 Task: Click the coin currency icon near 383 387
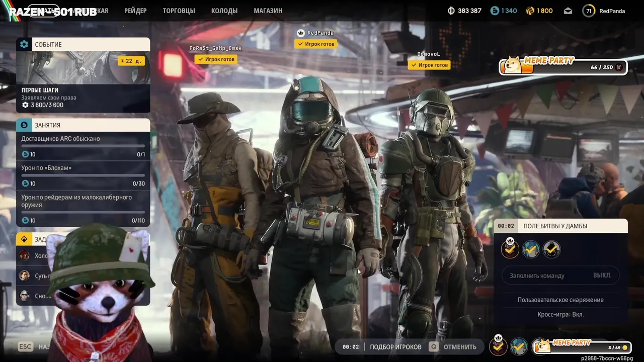coord(451,11)
